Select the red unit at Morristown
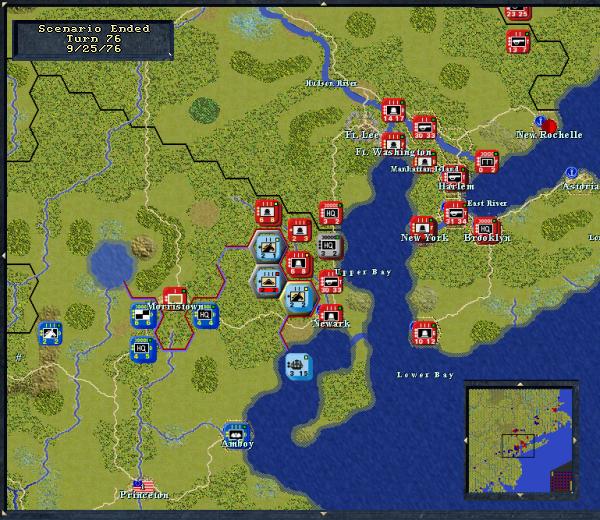 [175, 297]
